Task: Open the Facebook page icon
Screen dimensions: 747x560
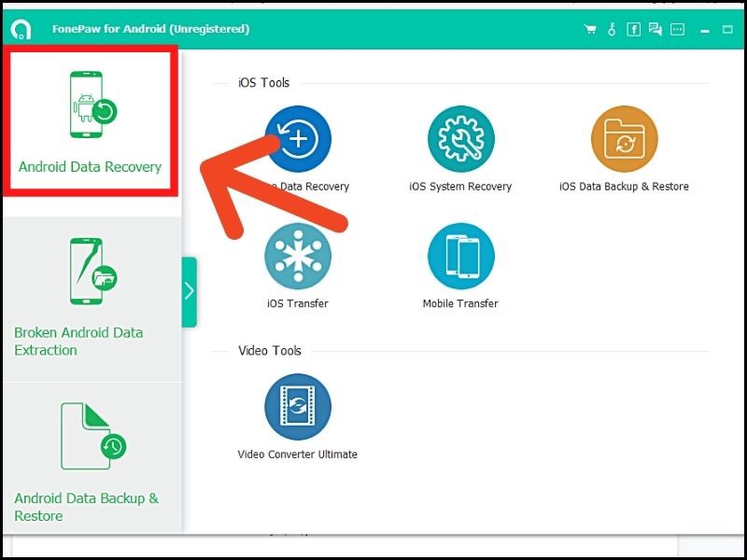Action: (634, 30)
